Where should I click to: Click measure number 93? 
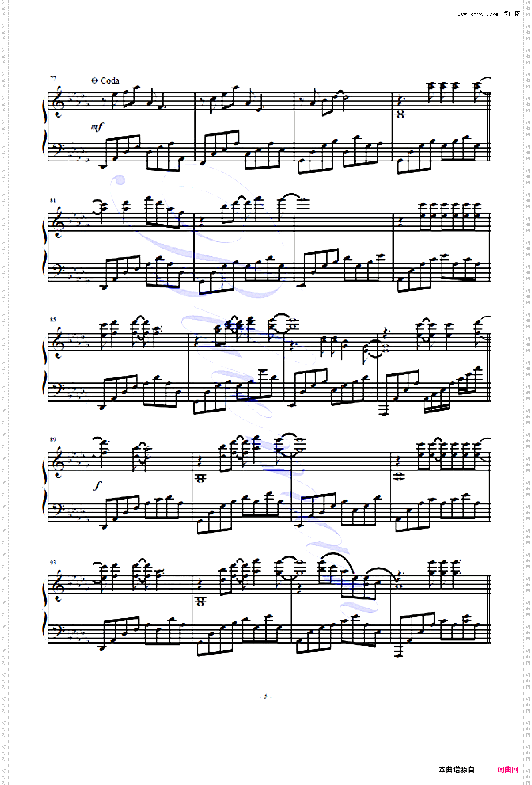tap(53, 562)
